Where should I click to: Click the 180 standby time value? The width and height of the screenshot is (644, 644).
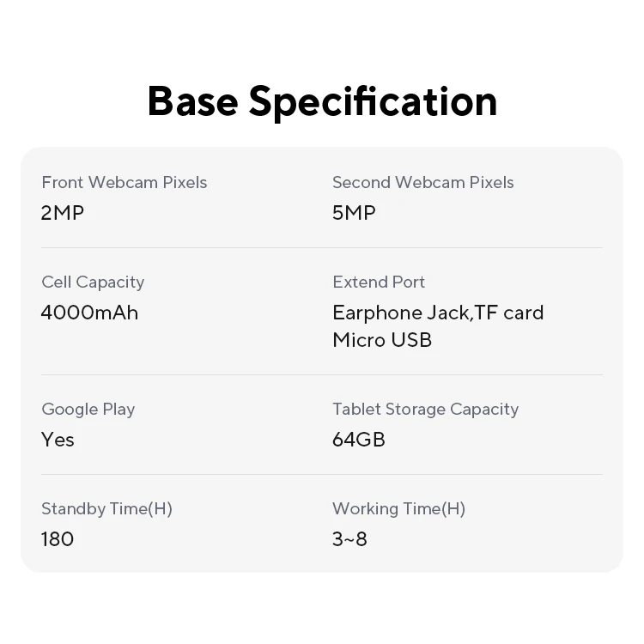[58, 538]
